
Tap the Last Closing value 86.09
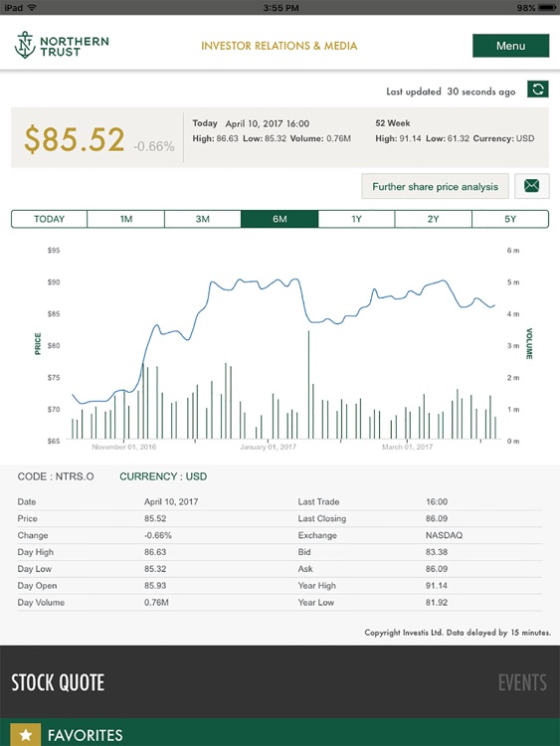437,518
